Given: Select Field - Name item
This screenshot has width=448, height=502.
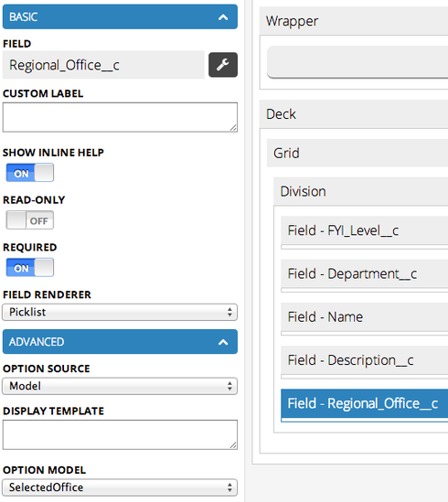Looking at the screenshot, I should (365, 317).
